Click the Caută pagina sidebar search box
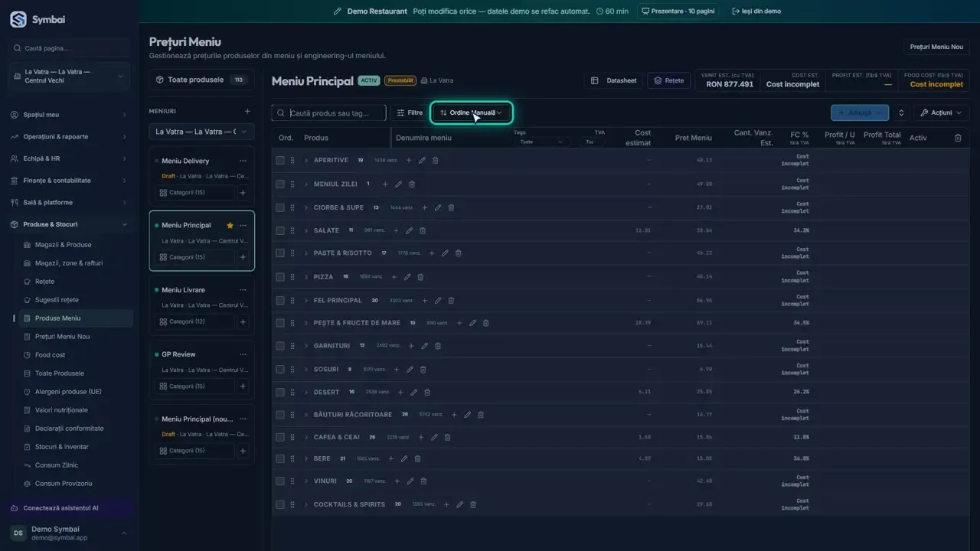This screenshot has width=980, height=551. 70,48
